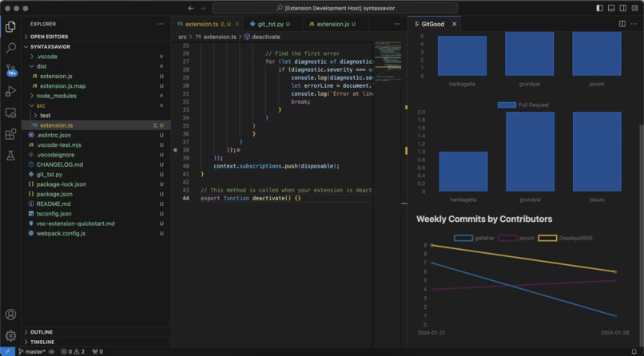The width and height of the screenshot is (644, 356).
Task: Open the Extensions view
Action: point(10,134)
